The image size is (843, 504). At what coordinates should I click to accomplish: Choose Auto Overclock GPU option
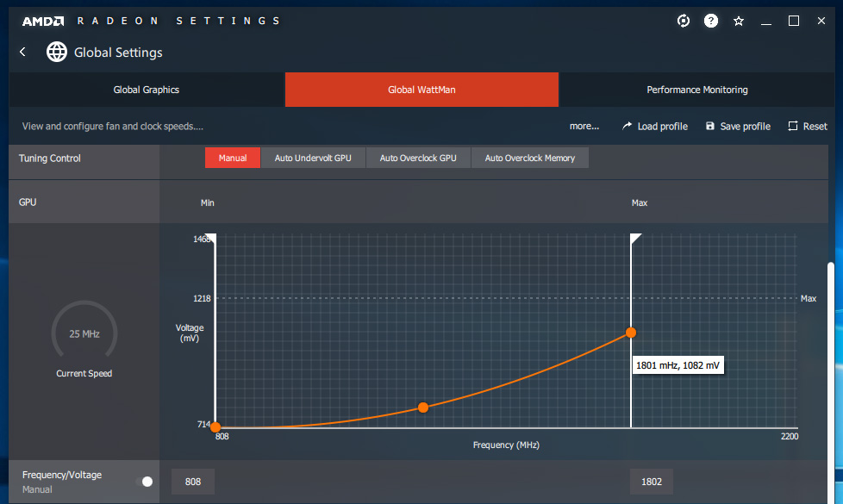coord(418,159)
